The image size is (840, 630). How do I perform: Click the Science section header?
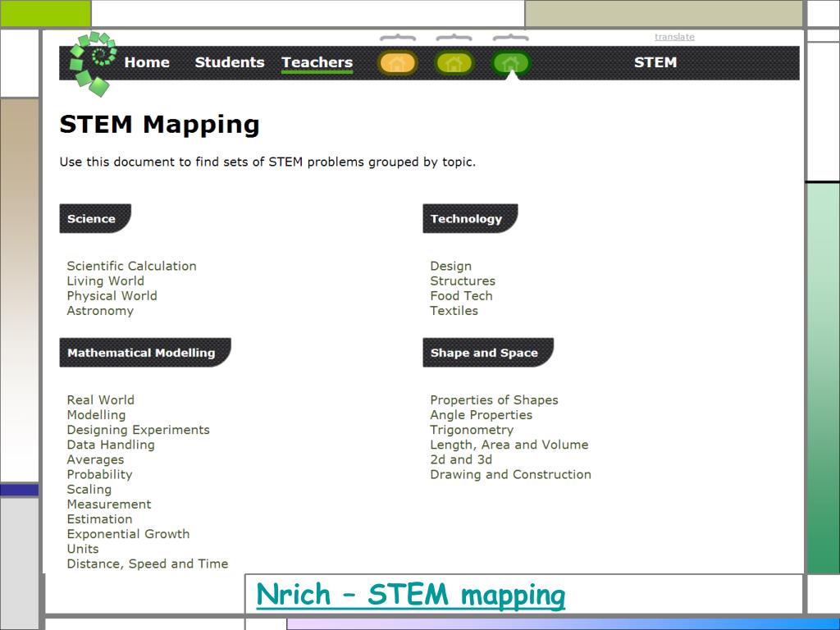coord(95,218)
